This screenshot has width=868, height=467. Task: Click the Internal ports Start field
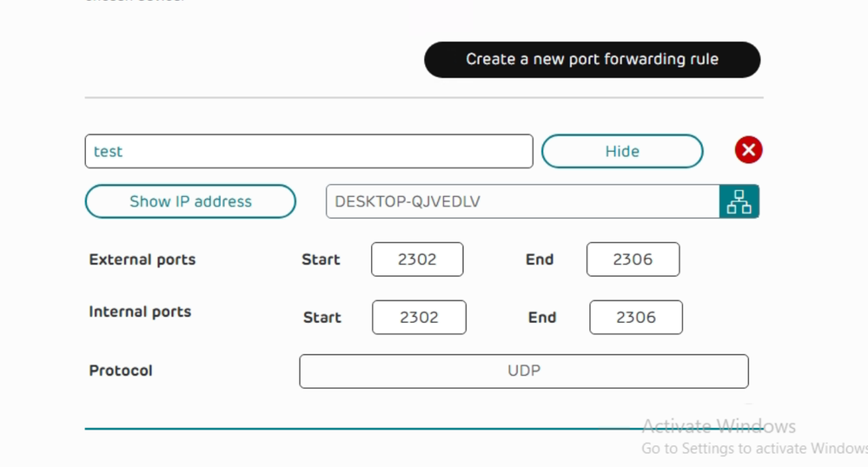coord(419,317)
